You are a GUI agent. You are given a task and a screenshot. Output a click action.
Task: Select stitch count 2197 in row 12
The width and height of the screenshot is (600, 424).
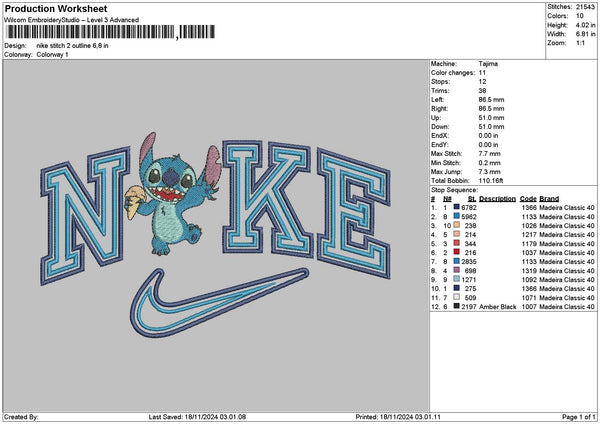469,307
